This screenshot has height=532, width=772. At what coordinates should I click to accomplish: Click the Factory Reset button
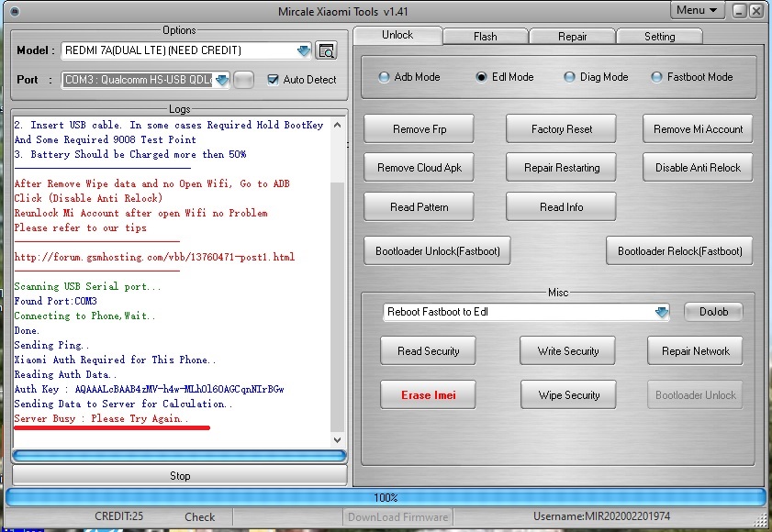(561, 129)
